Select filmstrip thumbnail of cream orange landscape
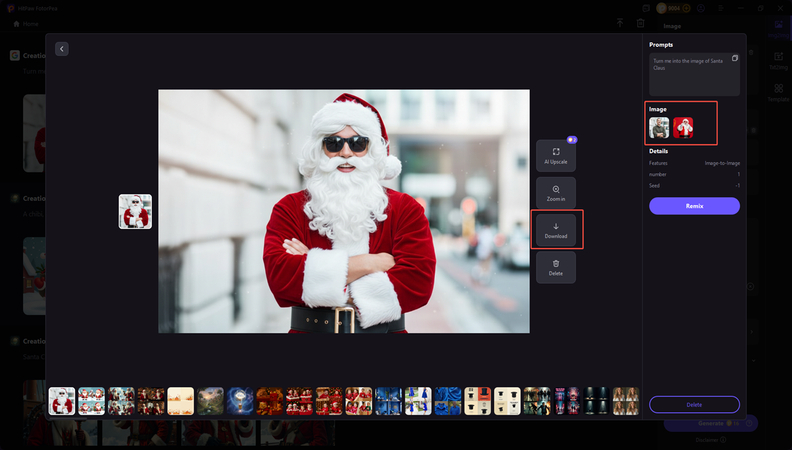Image resolution: width=792 pixels, height=450 pixels. (x=180, y=401)
